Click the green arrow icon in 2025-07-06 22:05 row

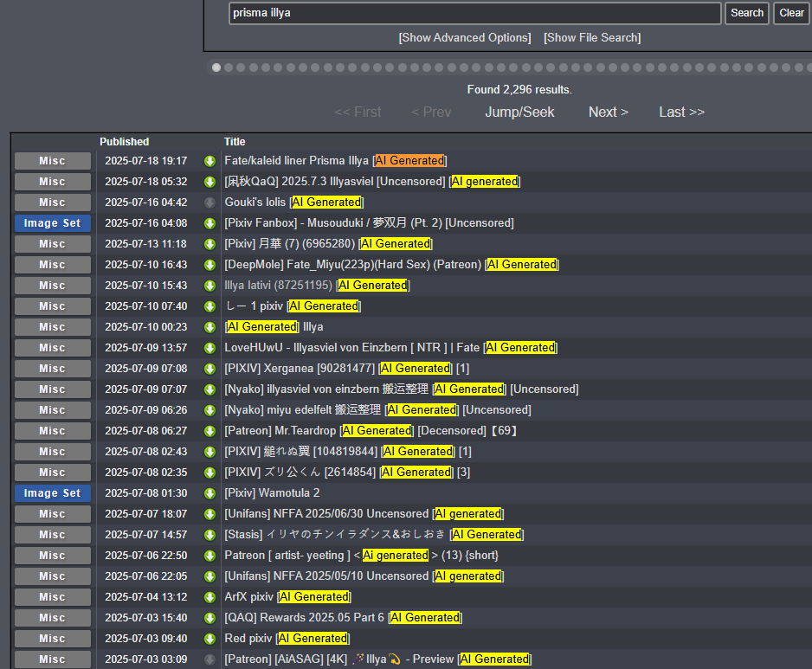209,576
